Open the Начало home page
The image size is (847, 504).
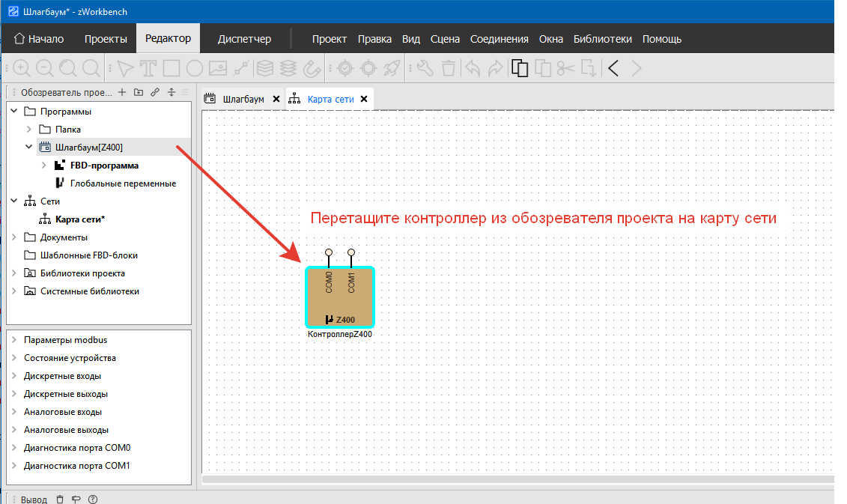click(x=39, y=39)
